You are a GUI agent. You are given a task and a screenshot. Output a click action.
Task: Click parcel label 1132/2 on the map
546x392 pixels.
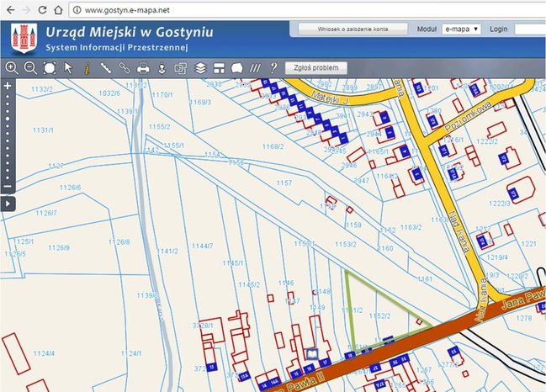coord(42,89)
